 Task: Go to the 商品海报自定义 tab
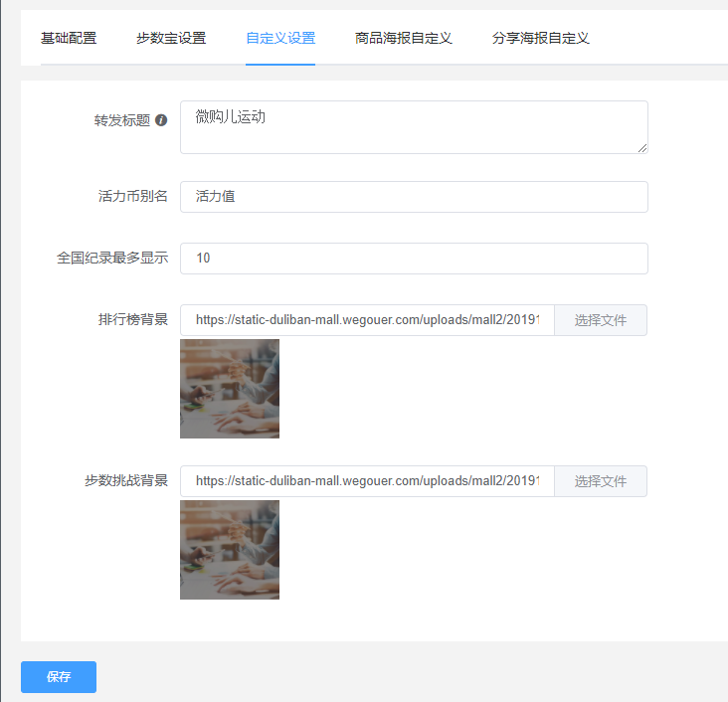click(404, 38)
